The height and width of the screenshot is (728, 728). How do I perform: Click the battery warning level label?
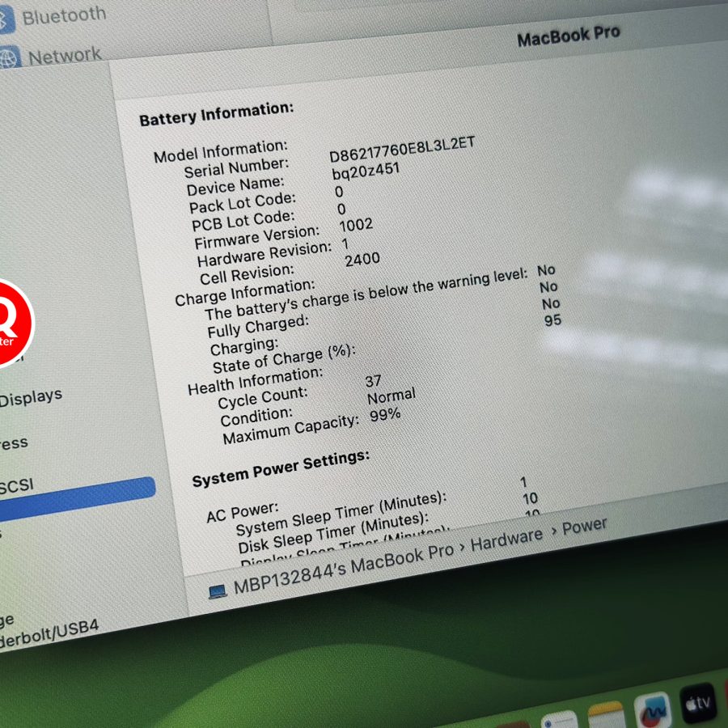366,294
